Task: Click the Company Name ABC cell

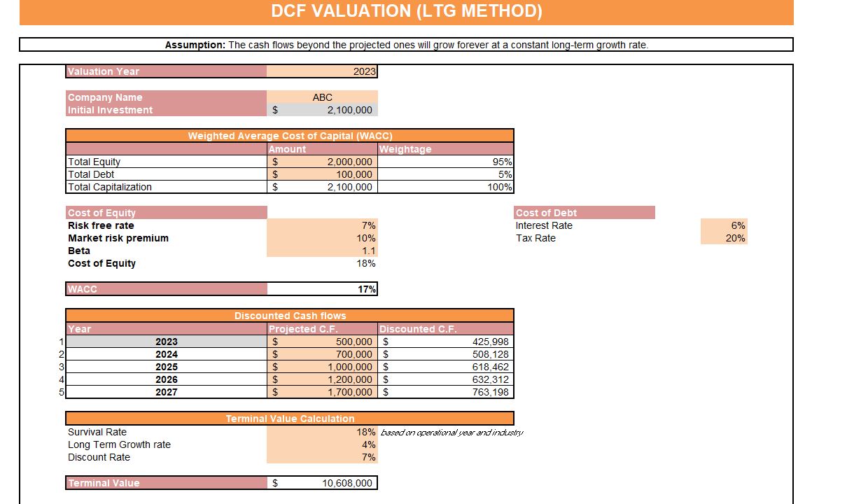Action: tap(322, 97)
